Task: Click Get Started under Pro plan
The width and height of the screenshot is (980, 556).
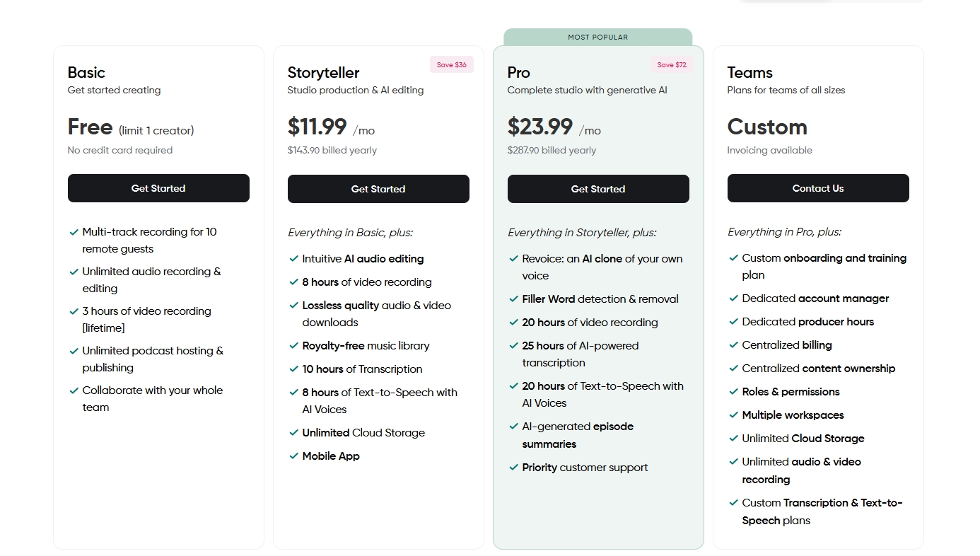Action: point(598,189)
